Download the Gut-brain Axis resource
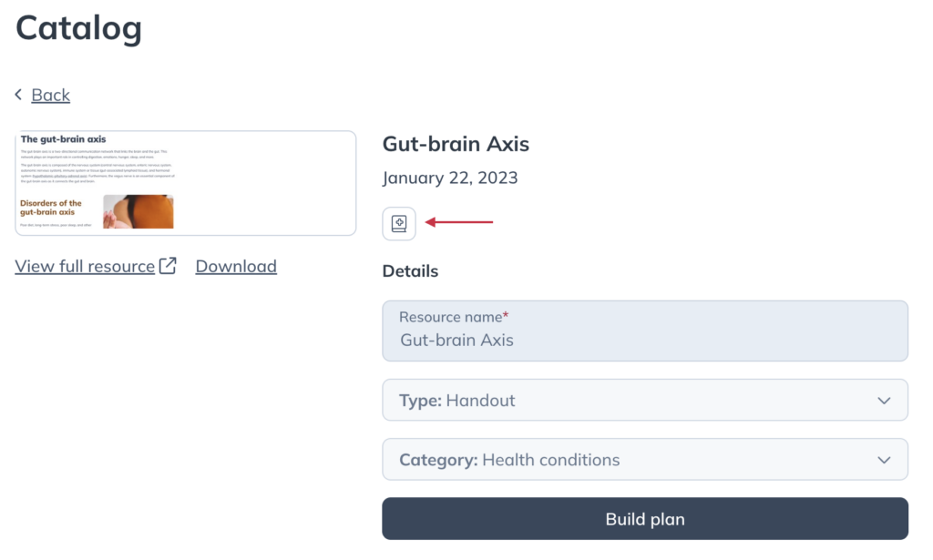 pyautogui.click(x=236, y=266)
